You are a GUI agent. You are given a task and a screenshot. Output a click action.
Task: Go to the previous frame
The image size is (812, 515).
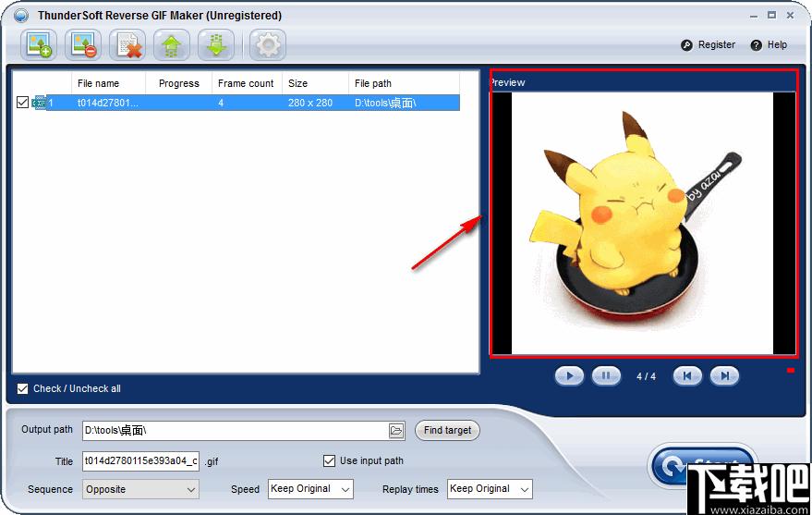[687, 376]
